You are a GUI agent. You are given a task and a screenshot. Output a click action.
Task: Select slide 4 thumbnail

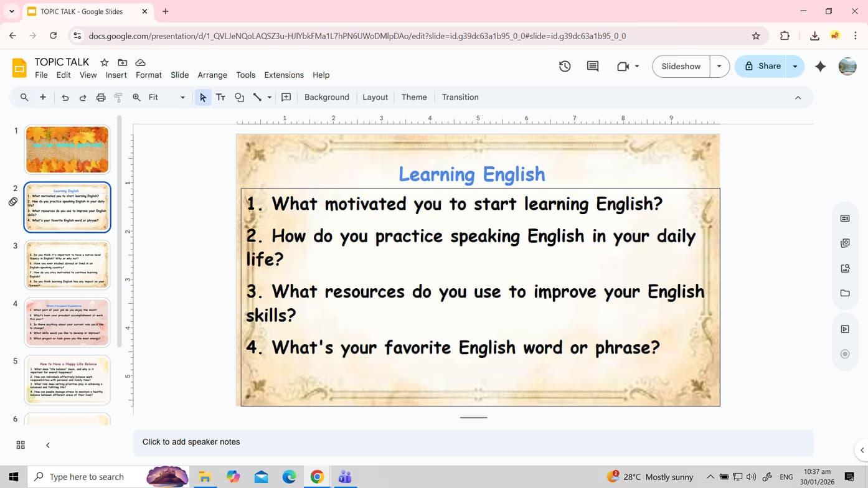[67, 322]
